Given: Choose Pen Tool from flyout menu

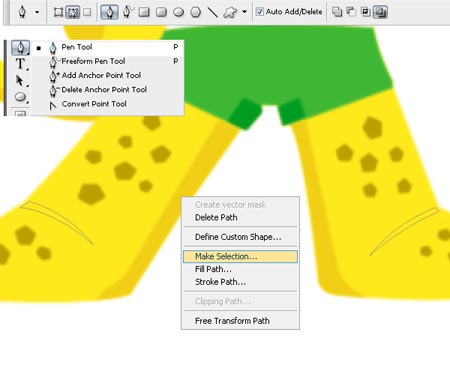Looking at the screenshot, I should (x=108, y=48).
